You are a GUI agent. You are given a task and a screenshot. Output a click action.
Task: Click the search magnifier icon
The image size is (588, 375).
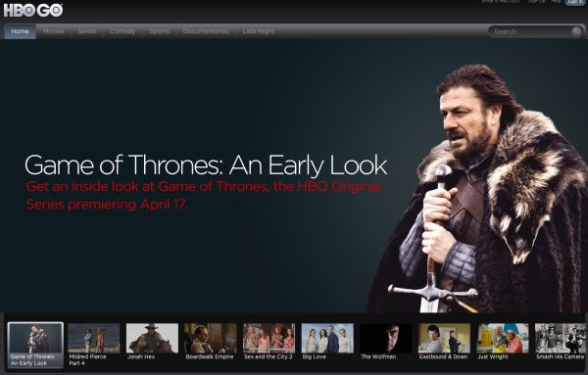(576, 31)
